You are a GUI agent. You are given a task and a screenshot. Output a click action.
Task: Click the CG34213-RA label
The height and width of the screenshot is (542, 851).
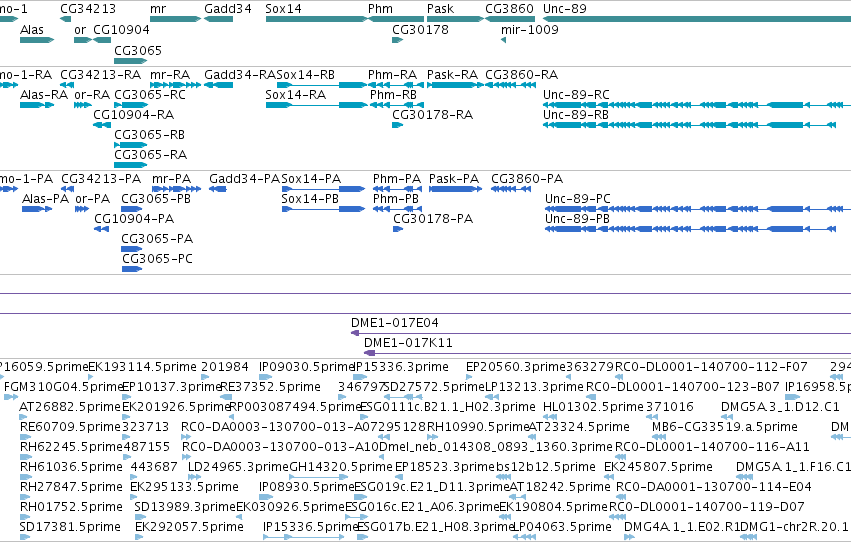point(100,74)
